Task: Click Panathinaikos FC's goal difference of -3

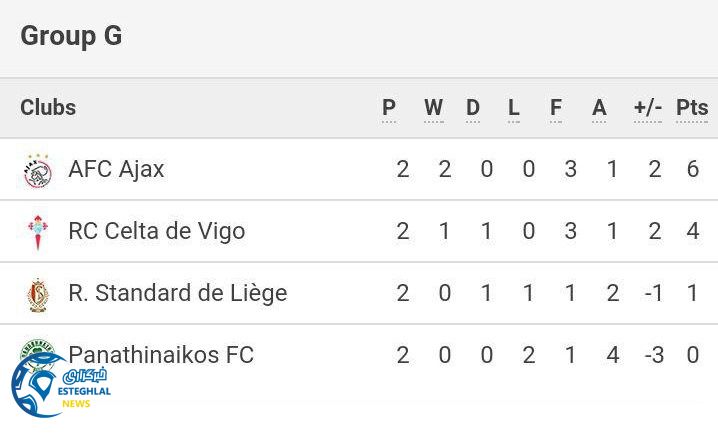Action: point(653,355)
